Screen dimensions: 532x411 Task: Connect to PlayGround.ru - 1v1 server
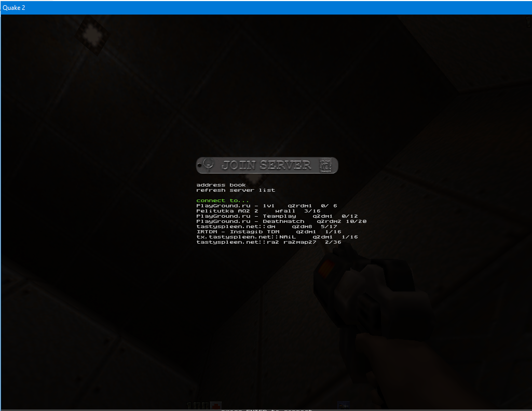[267, 206]
